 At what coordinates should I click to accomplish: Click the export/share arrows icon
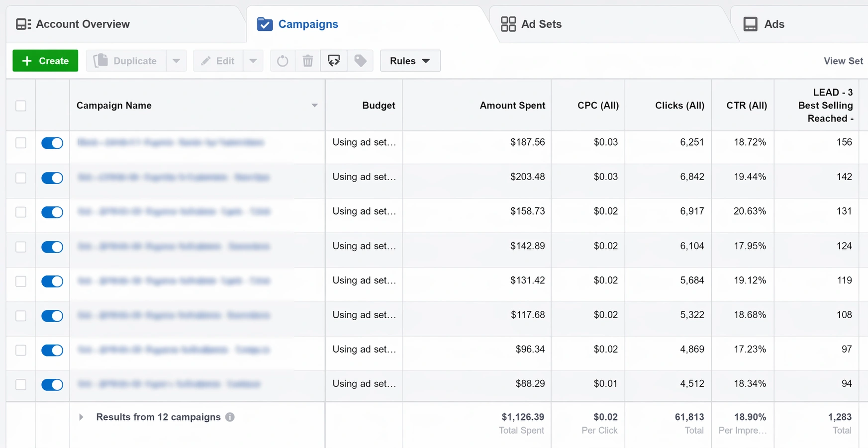[334, 61]
